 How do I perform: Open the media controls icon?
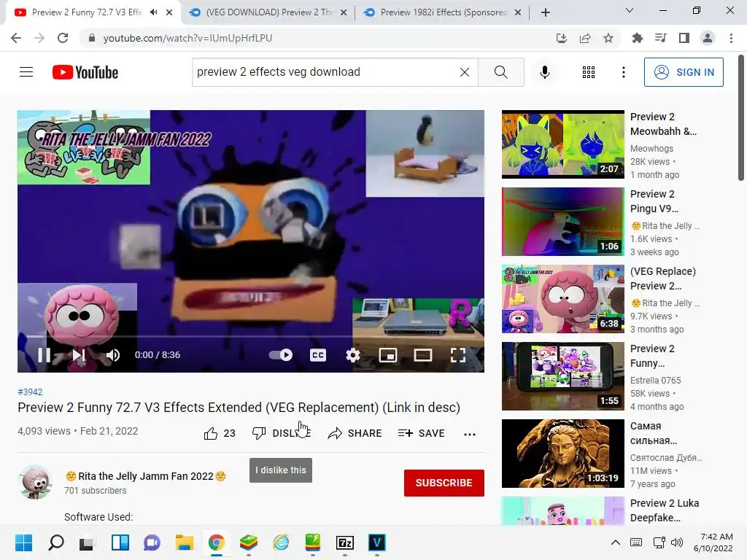pos(660,38)
